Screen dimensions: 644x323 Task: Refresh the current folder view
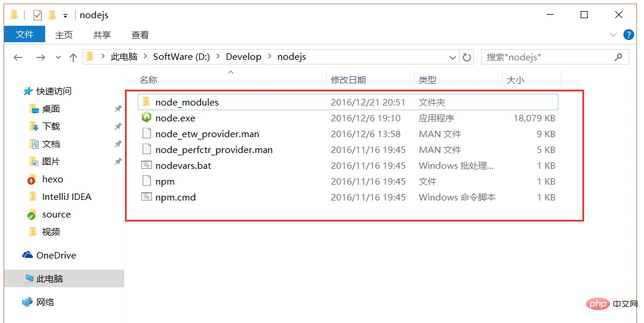(x=467, y=57)
